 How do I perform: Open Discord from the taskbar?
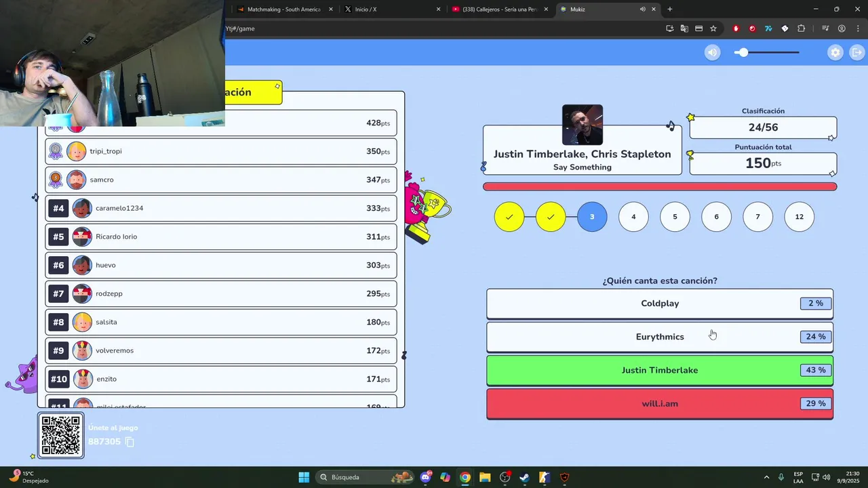pos(426,477)
